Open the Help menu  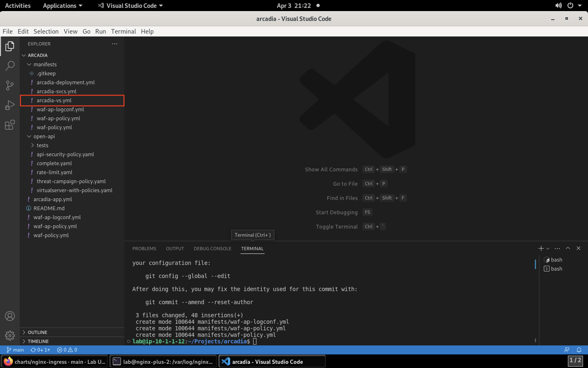click(147, 31)
